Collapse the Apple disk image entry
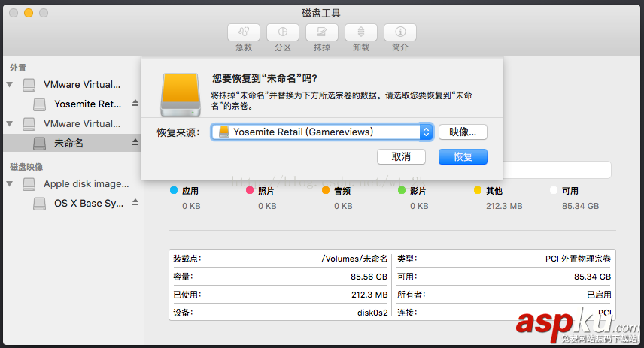644x348 pixels. 10,184
